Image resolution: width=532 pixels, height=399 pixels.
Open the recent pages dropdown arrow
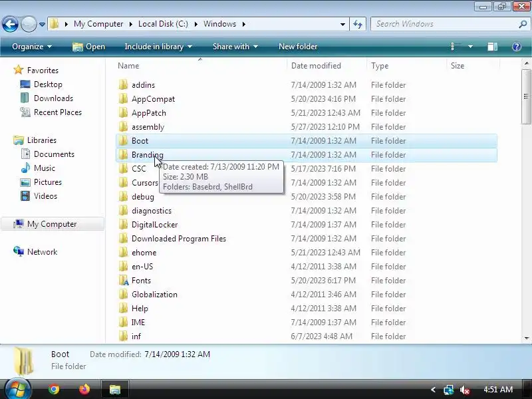42,25
